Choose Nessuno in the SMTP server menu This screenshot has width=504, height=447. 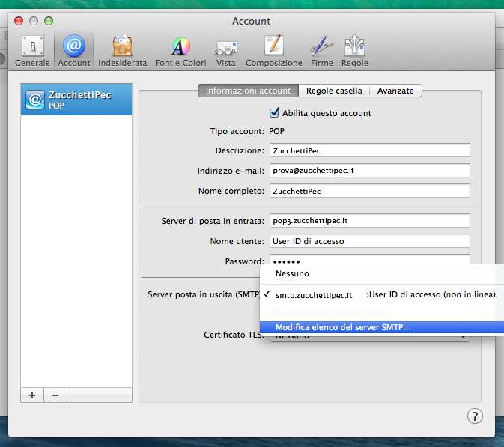(x=382, y=273)
